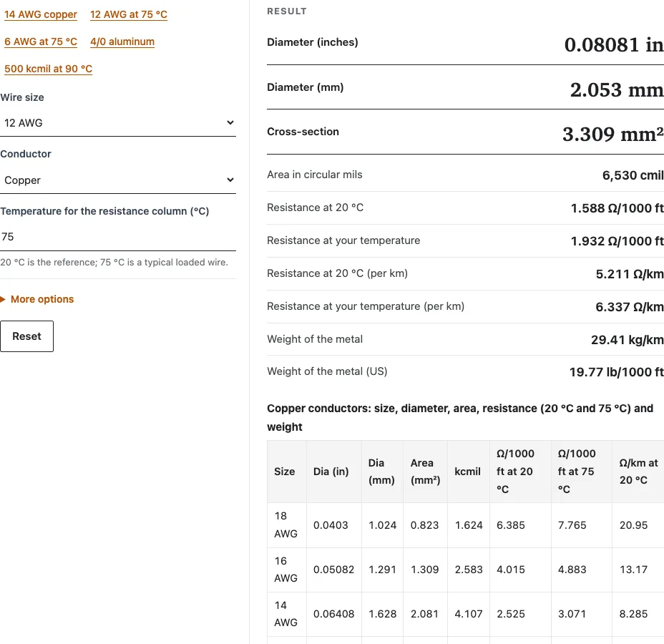Click the kcmil column header
This screenshot has height=644, width=664.
point(469,472)
